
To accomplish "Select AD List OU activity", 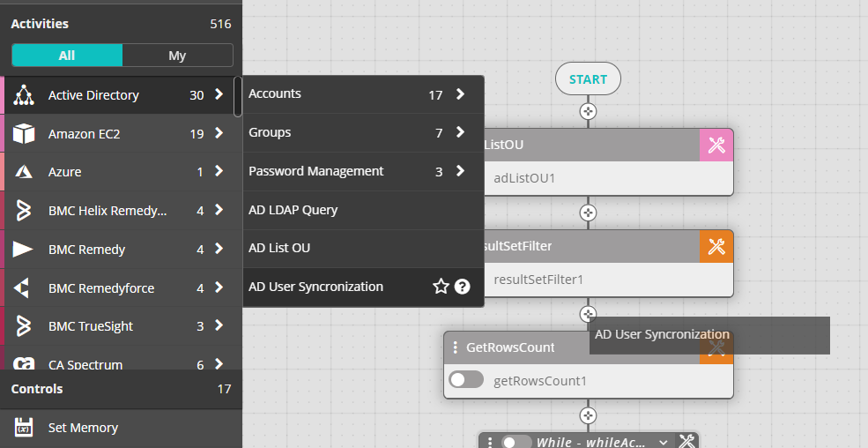I will 363,248.
